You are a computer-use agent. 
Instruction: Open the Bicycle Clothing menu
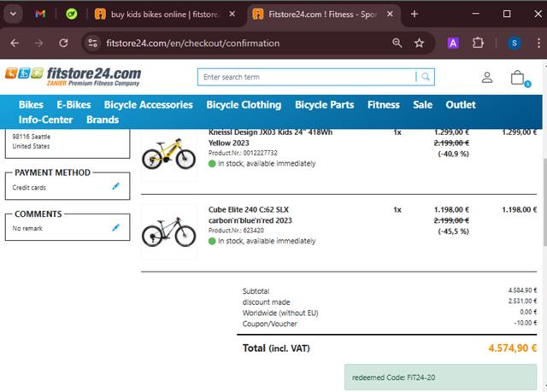click(244, 105)
